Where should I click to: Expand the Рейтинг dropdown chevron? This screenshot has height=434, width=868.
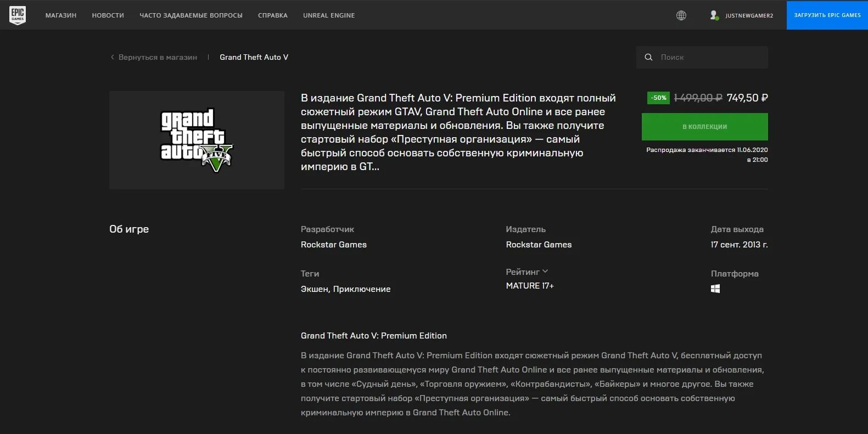[545, 272]
